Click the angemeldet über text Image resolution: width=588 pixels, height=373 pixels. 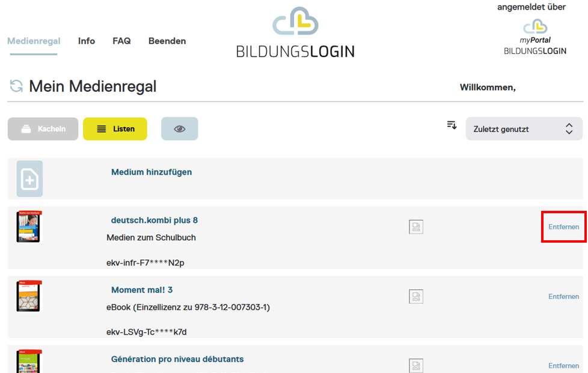(531, 7)
